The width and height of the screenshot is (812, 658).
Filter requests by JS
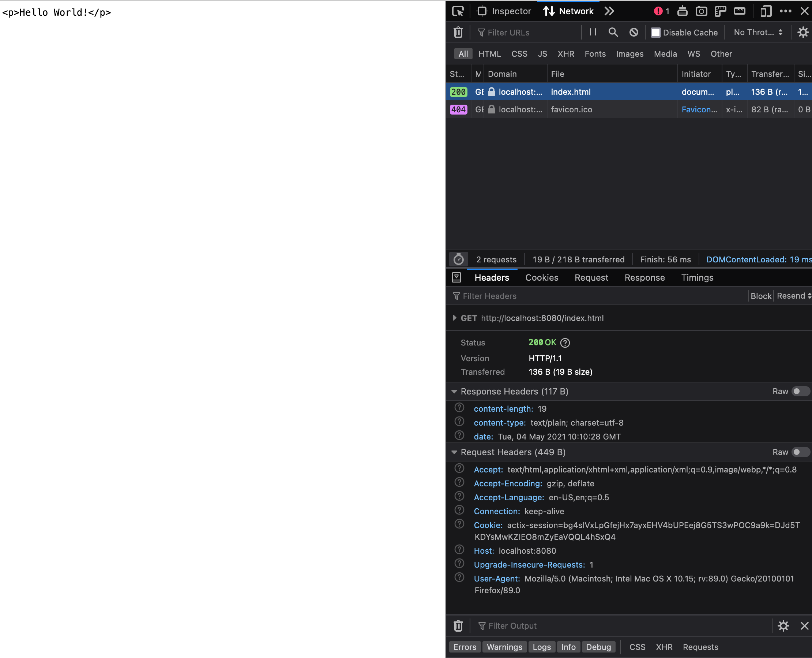pyautogui.click(x=542, y=54)
